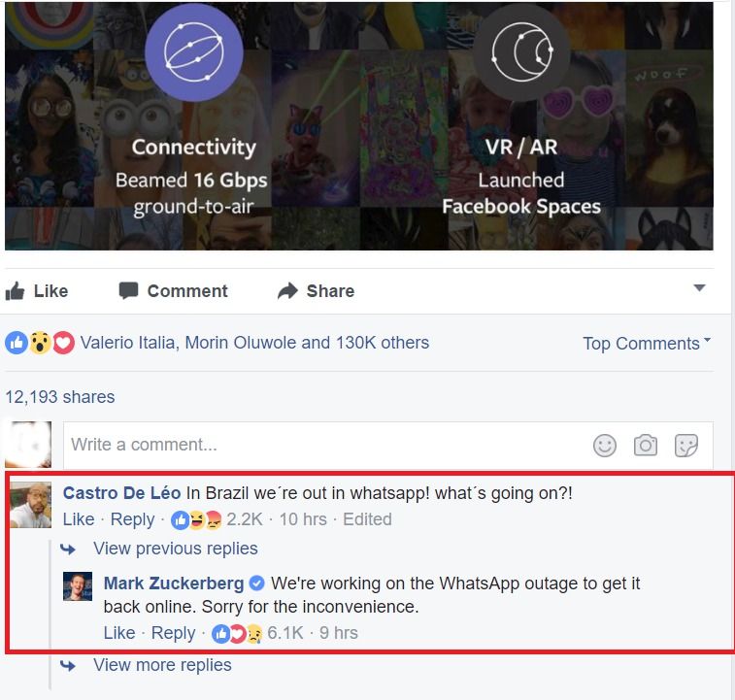Screen dimensions: 735x700
Task: Open the emoji picker in the comment box
Action: pos(605,445)
